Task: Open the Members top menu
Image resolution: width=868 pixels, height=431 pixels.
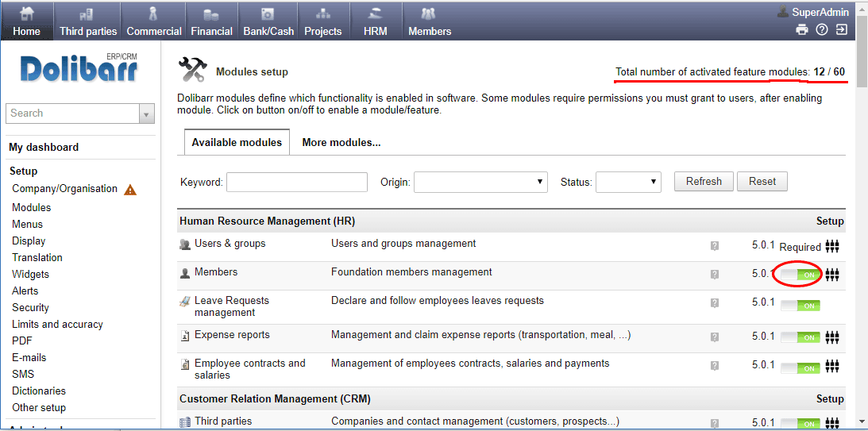Action: click(x=430, y=21)
